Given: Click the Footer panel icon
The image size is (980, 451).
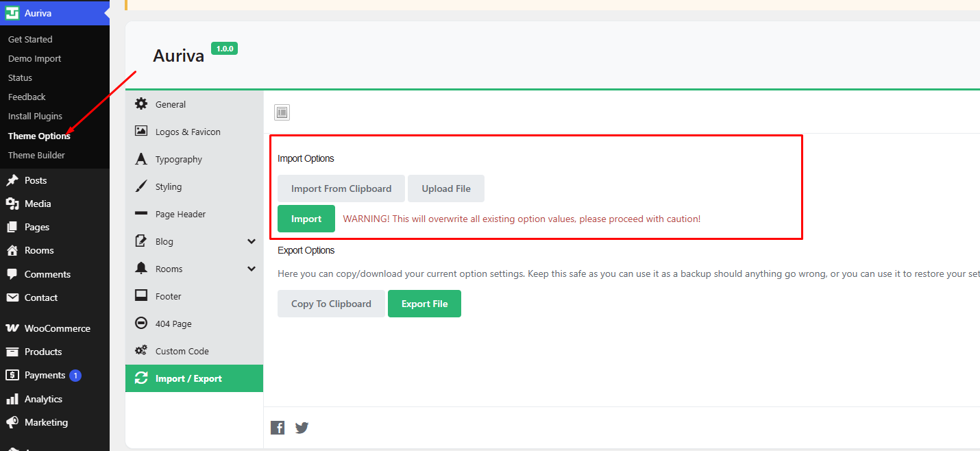Looking at the screenshot, I should pyautogui.click(x=141, y=295).
